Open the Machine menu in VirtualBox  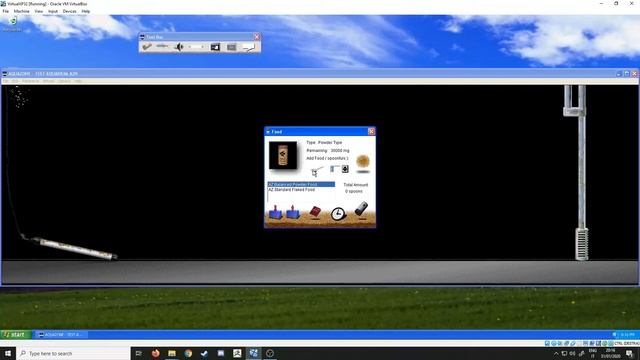click(x=22, y=11)
